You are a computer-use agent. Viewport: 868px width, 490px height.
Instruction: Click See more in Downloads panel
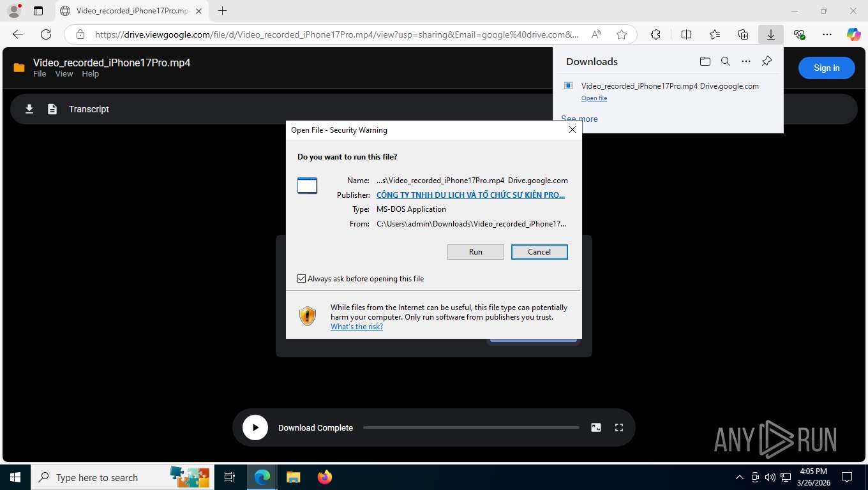580,119
